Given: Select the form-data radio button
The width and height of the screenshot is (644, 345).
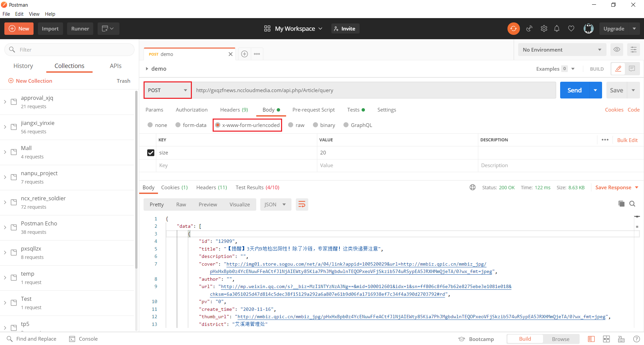Looking at the screenshot, I should (178, 125).
